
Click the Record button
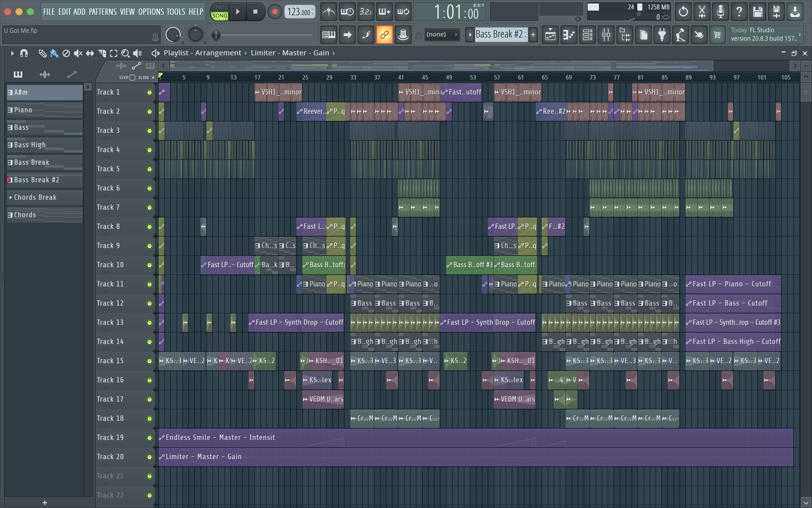[x=275, y=12]
